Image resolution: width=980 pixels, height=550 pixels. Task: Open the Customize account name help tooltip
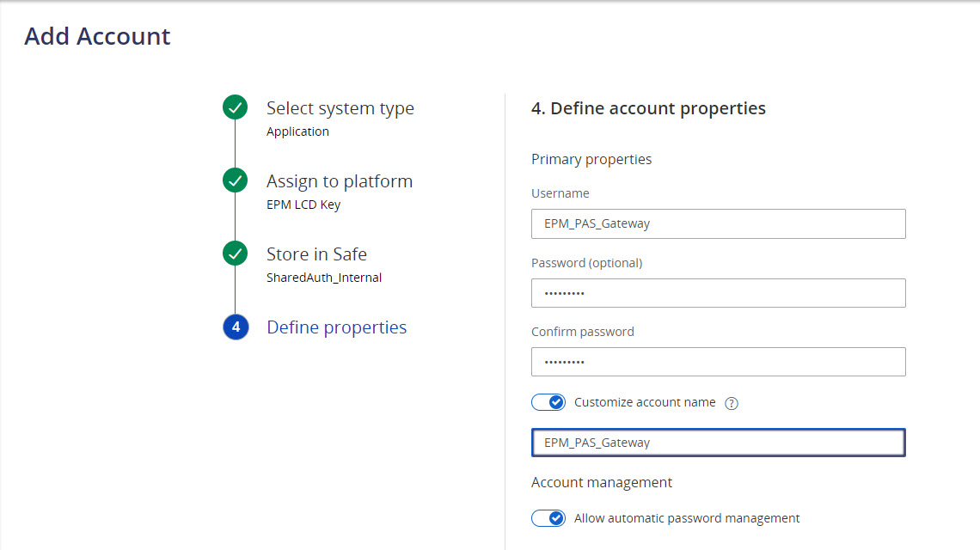tap(731, 401)
